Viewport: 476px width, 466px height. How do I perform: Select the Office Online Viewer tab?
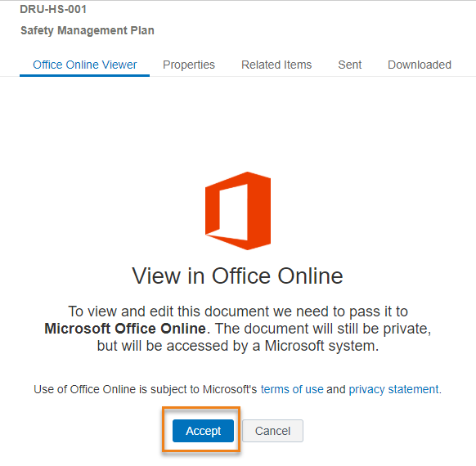85,65
